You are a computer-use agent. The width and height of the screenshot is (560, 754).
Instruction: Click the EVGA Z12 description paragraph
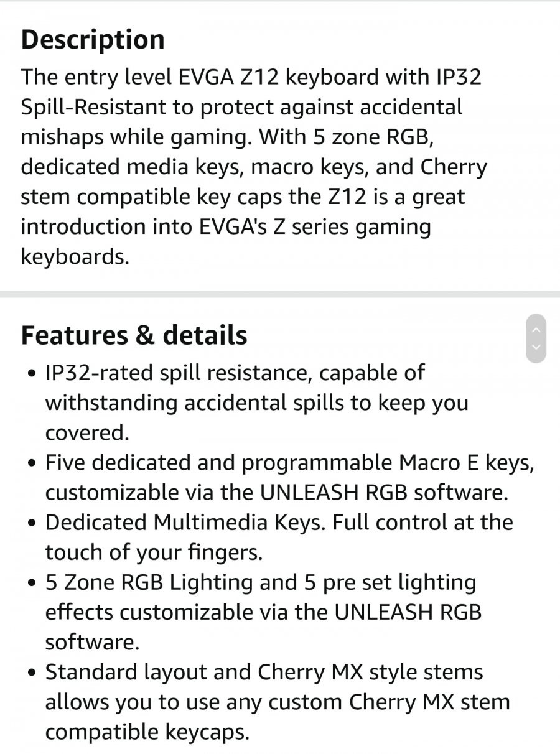tap(254, 167)
